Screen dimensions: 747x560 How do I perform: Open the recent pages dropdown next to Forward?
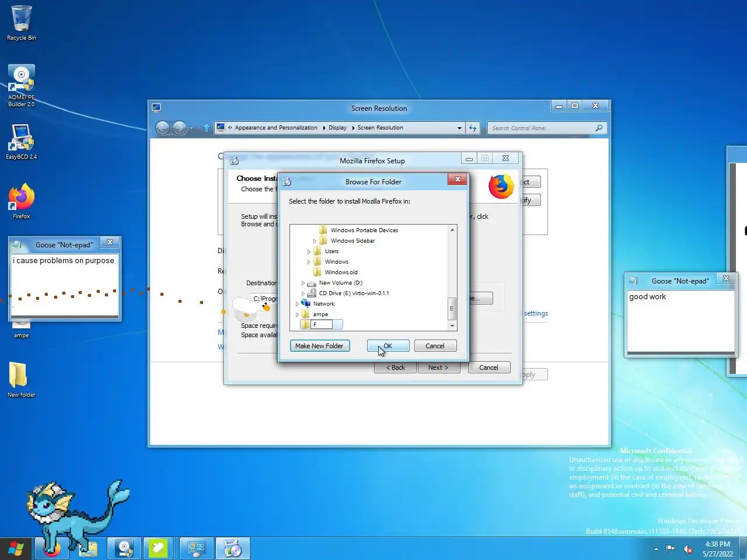[191, 128]
